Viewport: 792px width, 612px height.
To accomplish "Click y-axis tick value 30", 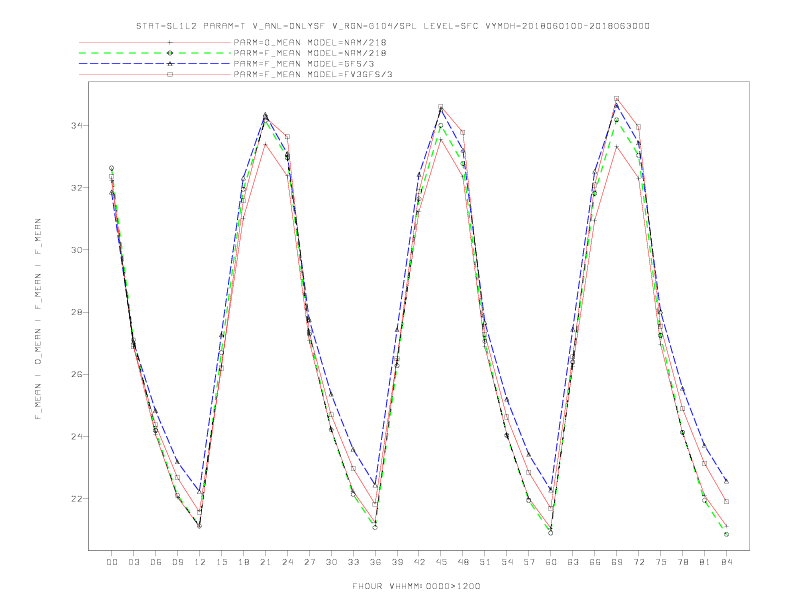I will 76,249.
